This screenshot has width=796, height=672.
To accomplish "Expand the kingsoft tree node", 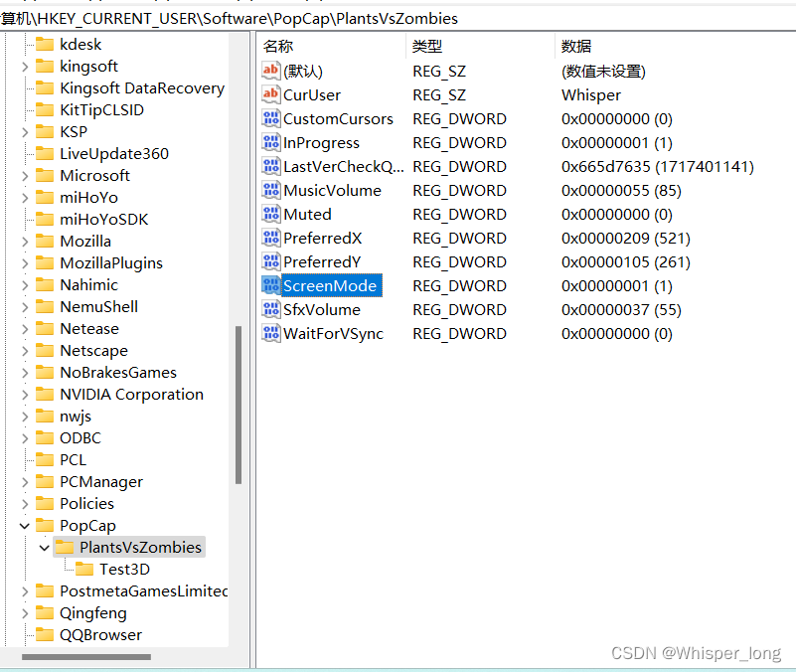I will click(25, 66).
